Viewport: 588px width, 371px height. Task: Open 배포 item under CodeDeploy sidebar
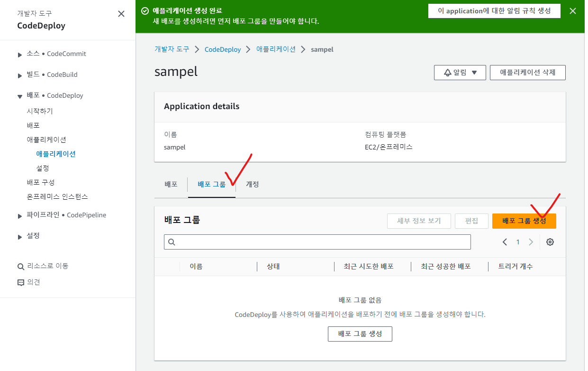33,125
